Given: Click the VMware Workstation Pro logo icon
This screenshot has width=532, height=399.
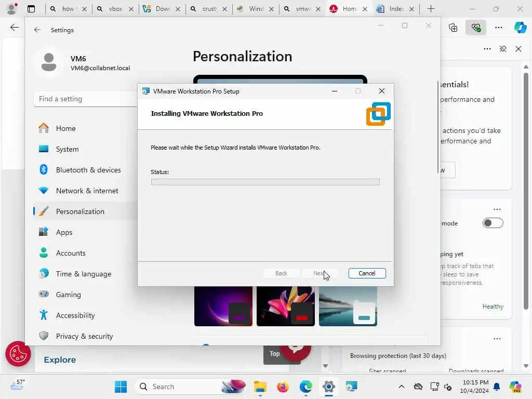Looking at the screenshot, I should tap(378, 114).
